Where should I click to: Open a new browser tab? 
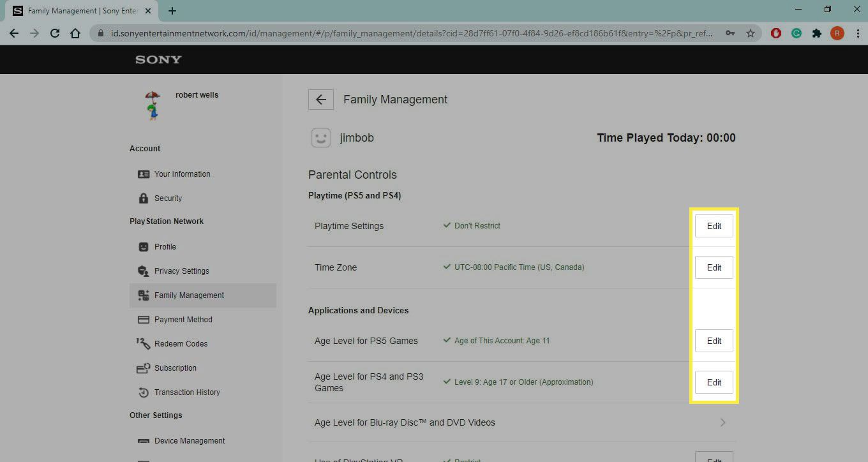(x=172, y=11)
